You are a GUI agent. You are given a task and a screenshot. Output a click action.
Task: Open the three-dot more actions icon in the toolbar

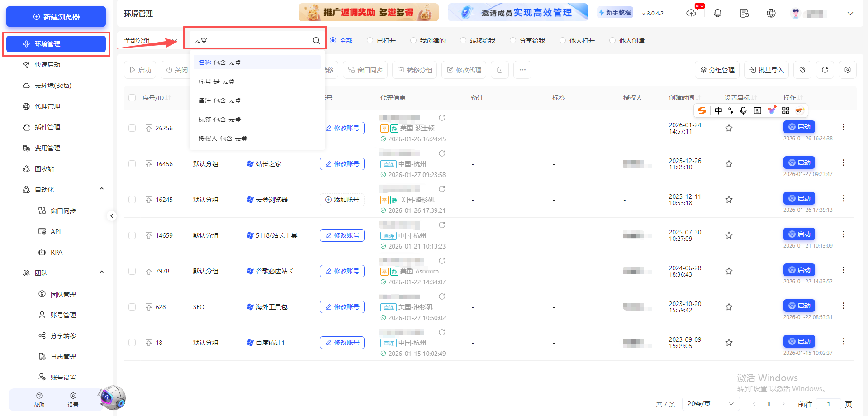coord(522,69)
